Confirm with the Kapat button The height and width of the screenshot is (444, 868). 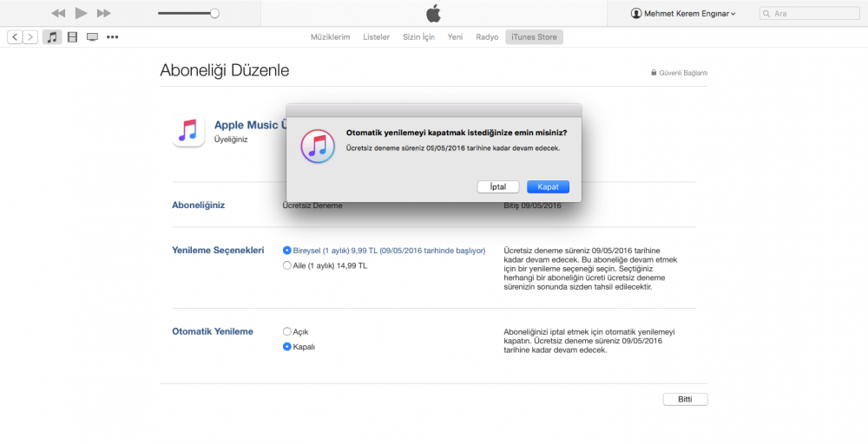[548, 187]
